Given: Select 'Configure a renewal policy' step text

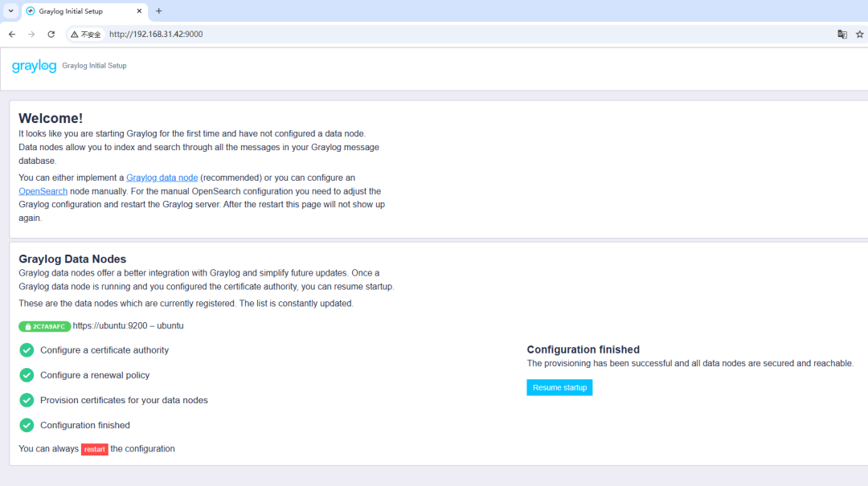Looking at the screenshot, I should [95, 375].
